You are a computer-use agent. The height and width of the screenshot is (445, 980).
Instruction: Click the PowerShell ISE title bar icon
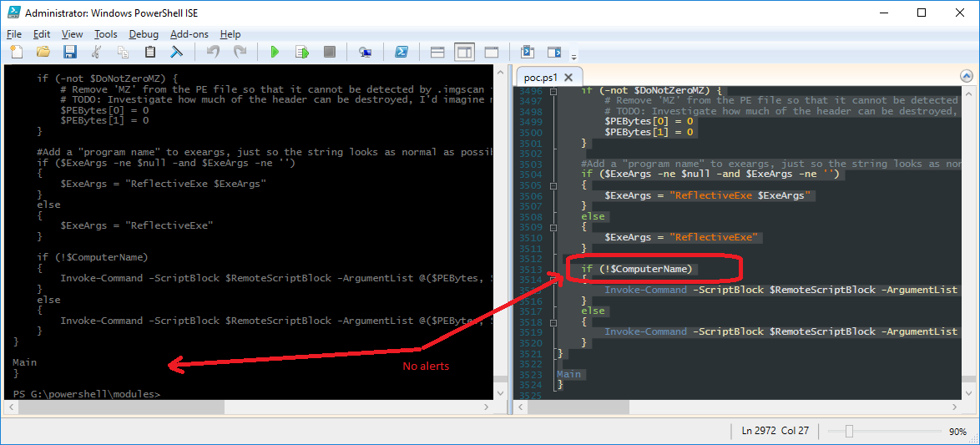click(14, 12)
